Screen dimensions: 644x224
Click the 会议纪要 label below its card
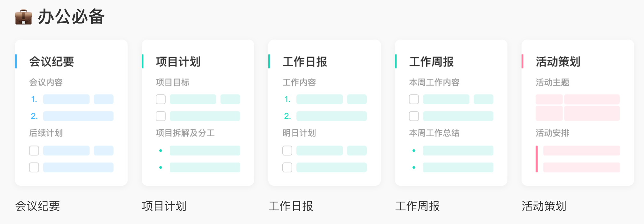(x=38, y=206)
